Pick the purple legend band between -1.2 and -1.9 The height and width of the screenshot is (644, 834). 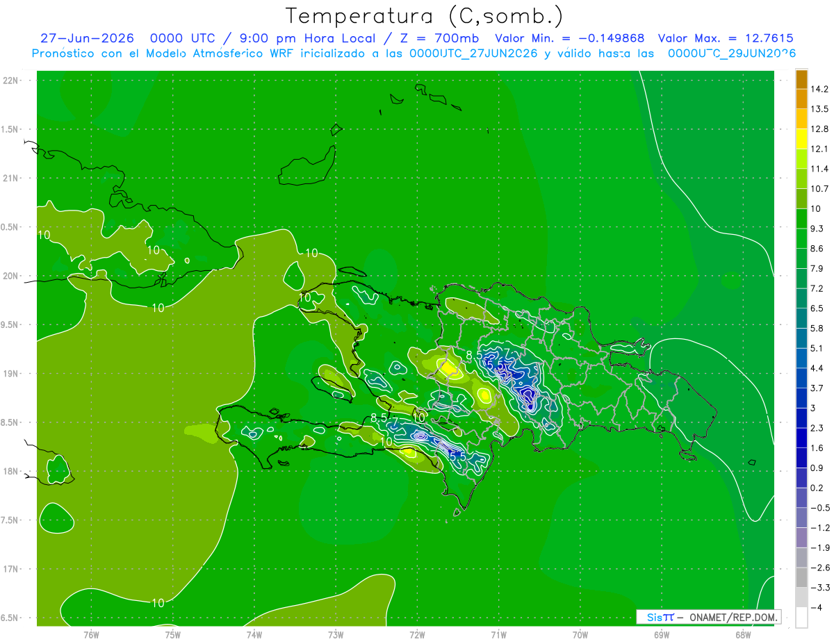[x=801, y=538]
